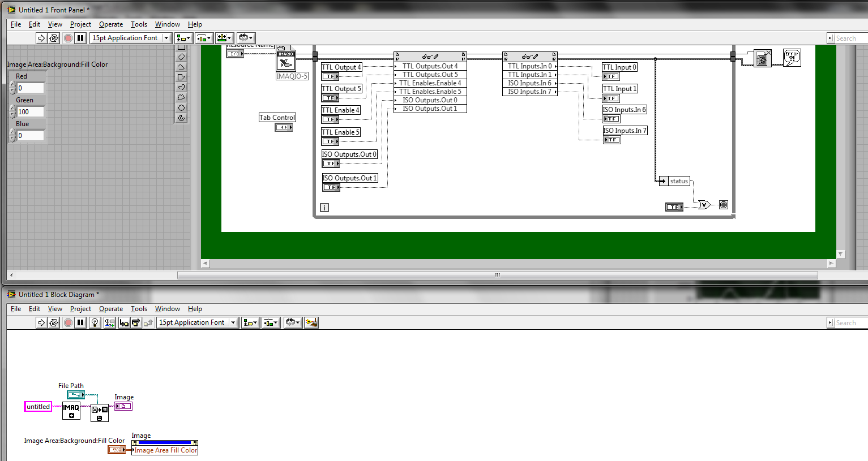Open the View menu in Block Diagram
Viewport: 868px width, 461px height.
tap(55, 309)
